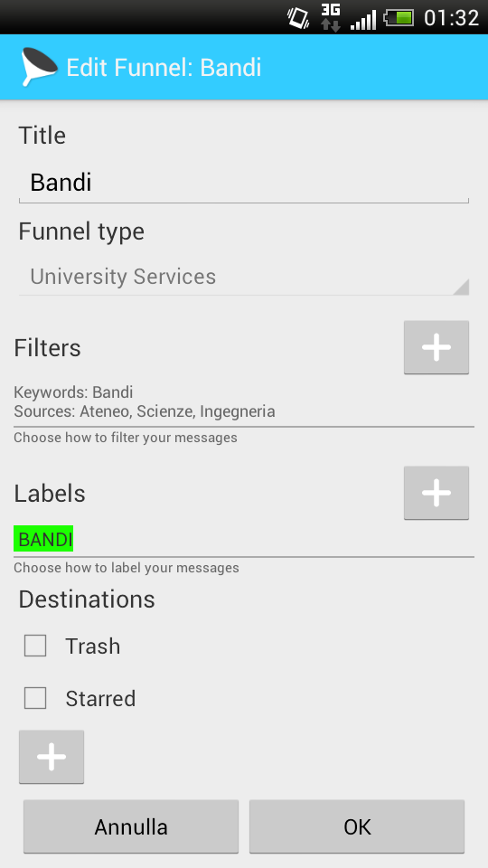Add a new label with plus button

coord(436,493)
